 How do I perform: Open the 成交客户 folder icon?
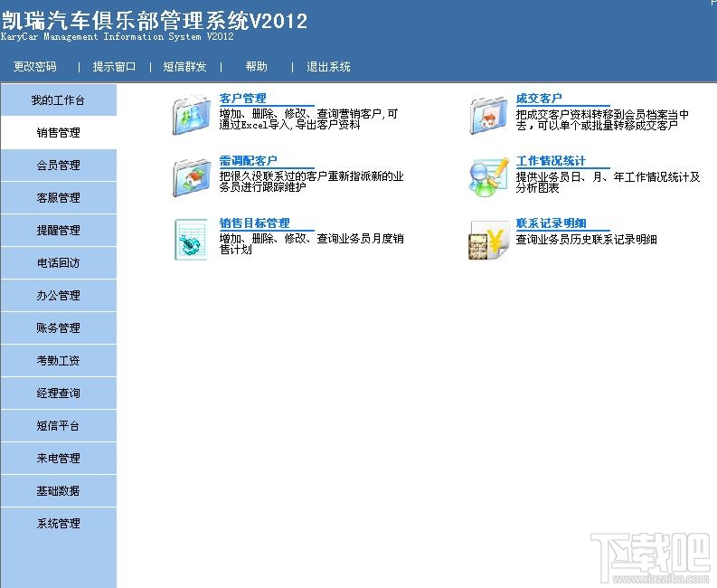pyautogui.click(x=488, y=115)
